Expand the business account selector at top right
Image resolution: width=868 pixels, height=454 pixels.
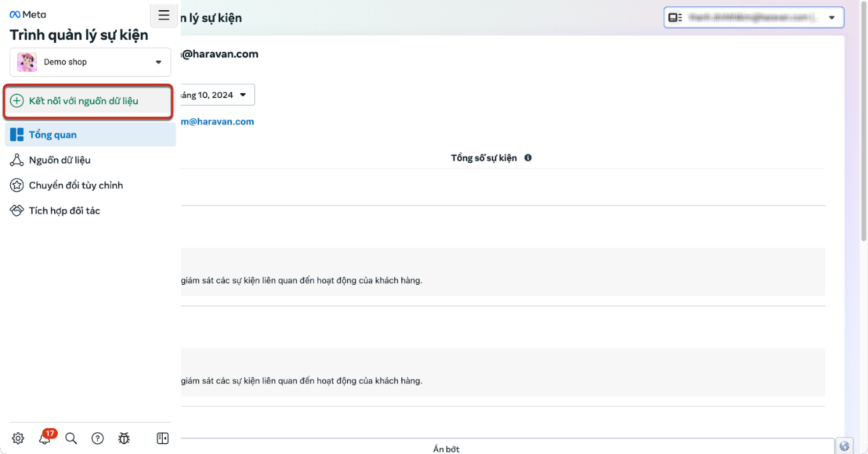coord(754,18)
